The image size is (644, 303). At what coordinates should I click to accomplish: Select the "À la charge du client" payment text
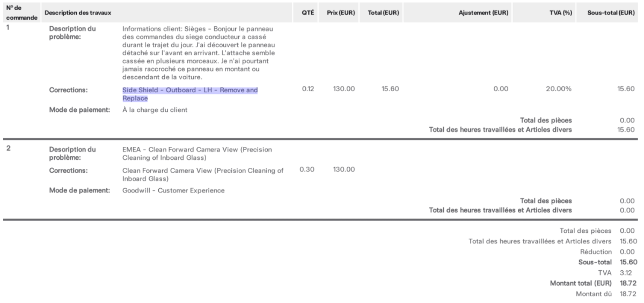(x=155, y=110)
